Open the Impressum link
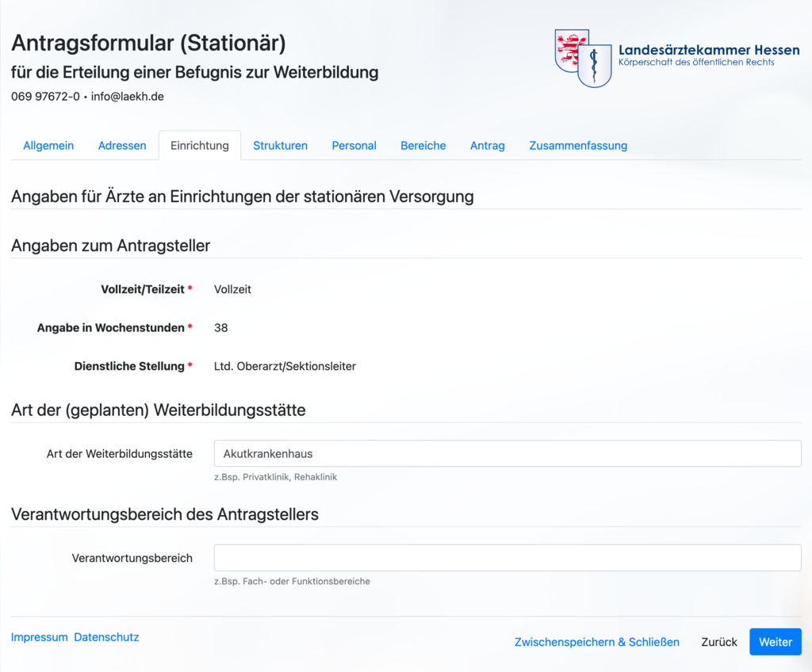Viewport: 812px width, 672px height. click(x=40, y=637)
